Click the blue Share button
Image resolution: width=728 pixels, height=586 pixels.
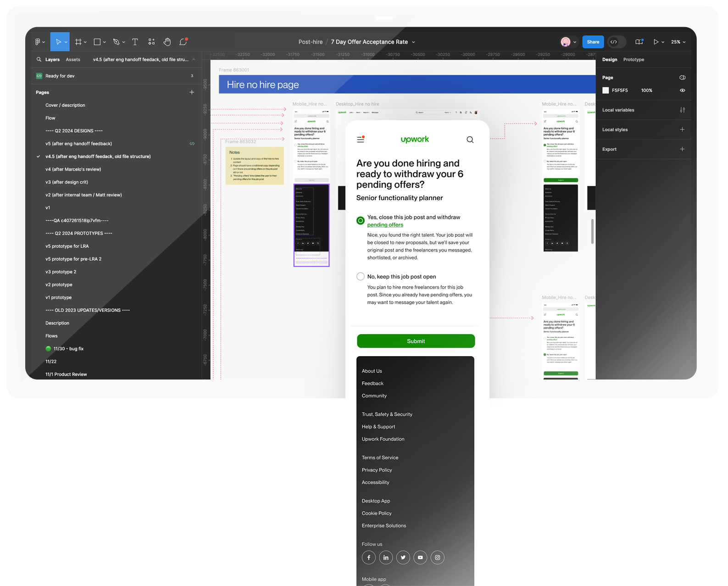coord(593,42)
